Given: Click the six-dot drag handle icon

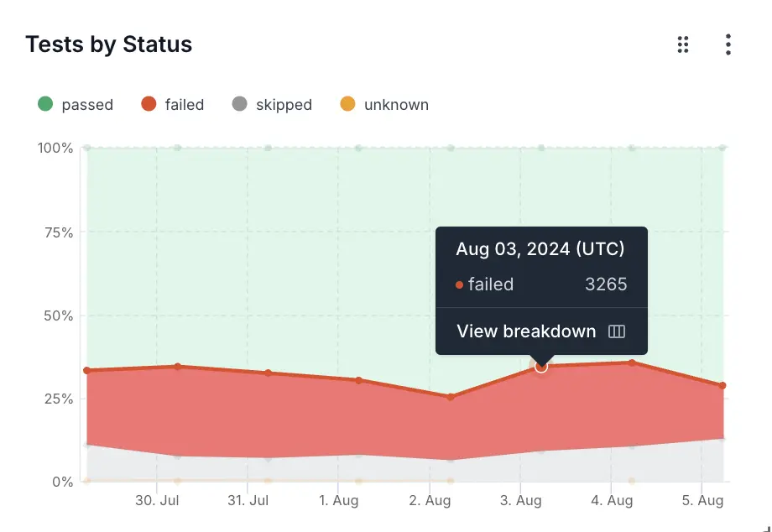Looking at the screenshot, I should [x=683, y=44].
